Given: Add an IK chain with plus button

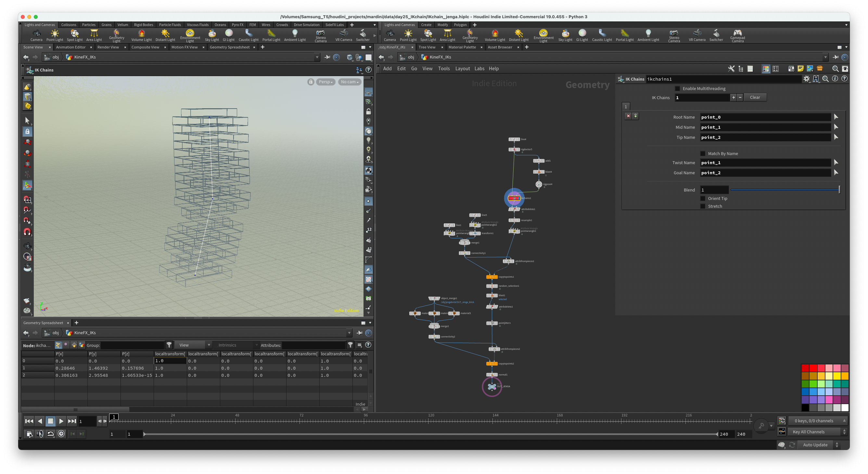Looking at the screenshot, I should tap(733, 98).
